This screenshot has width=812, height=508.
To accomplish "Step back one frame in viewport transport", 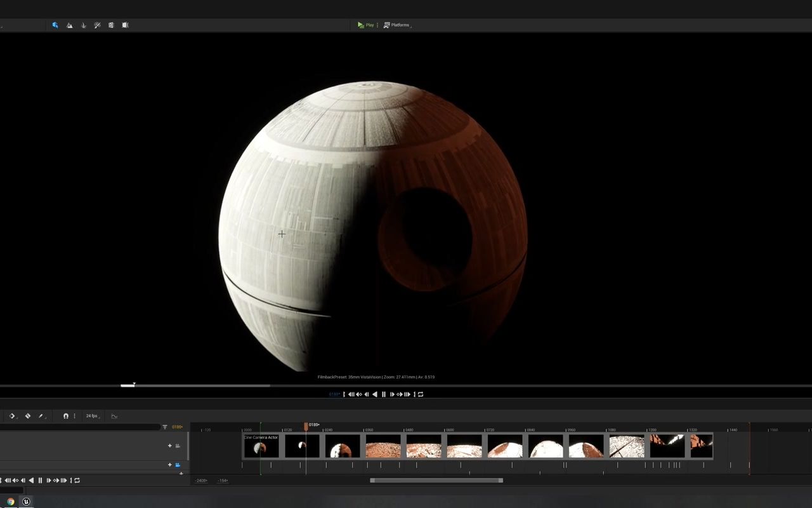I will click(367, 394).
